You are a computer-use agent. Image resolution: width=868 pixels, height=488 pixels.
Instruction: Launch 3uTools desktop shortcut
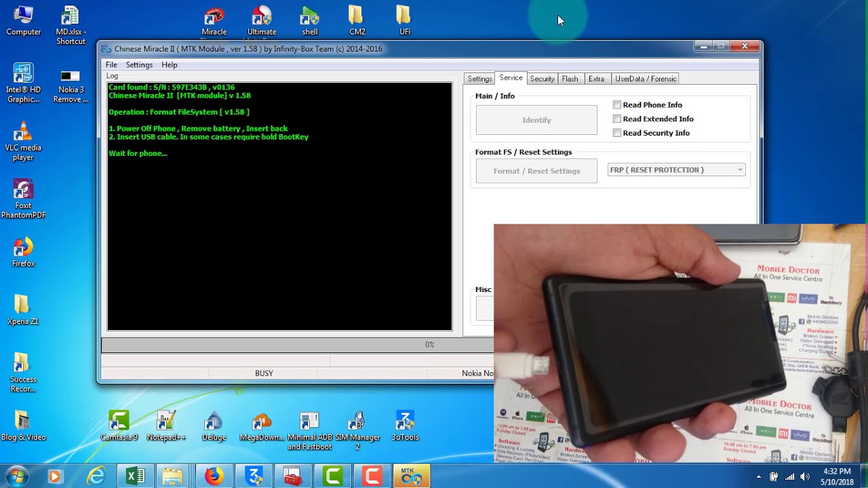(x=405, y=426)
